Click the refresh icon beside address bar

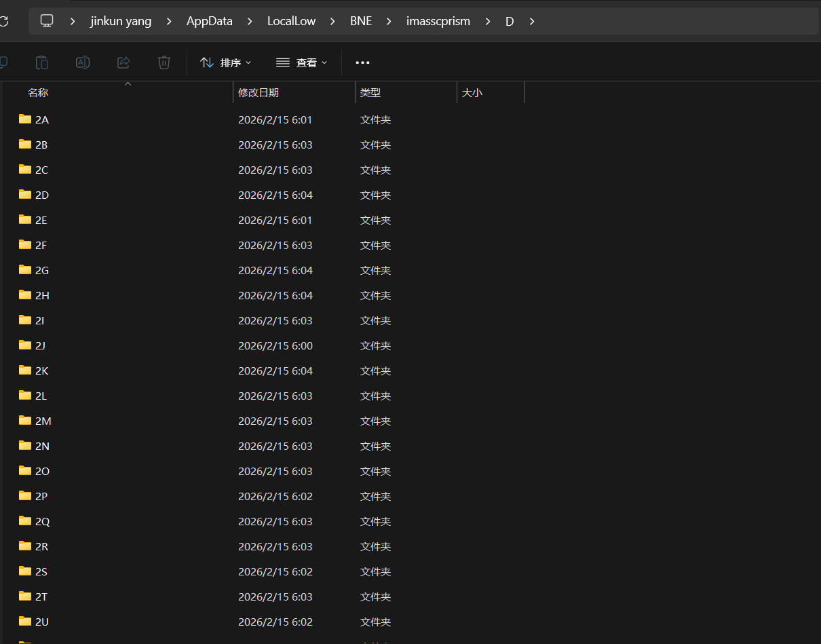click(3, 21)
